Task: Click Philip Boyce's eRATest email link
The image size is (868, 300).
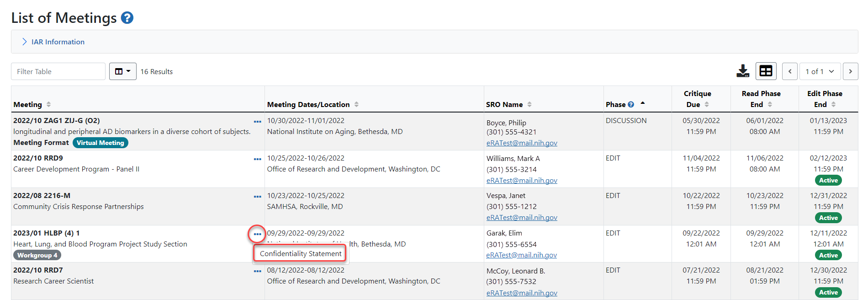Action: (x=522, y=143)
